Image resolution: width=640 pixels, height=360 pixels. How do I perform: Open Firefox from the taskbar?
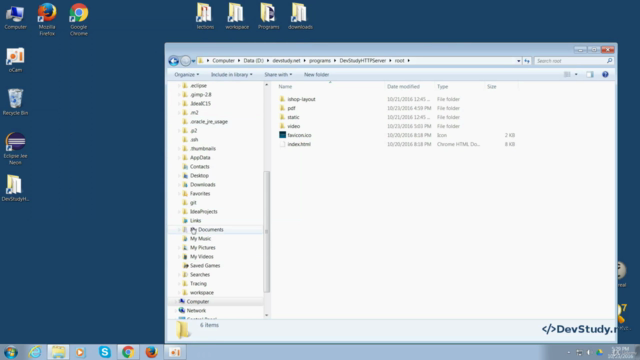(151, 352)
